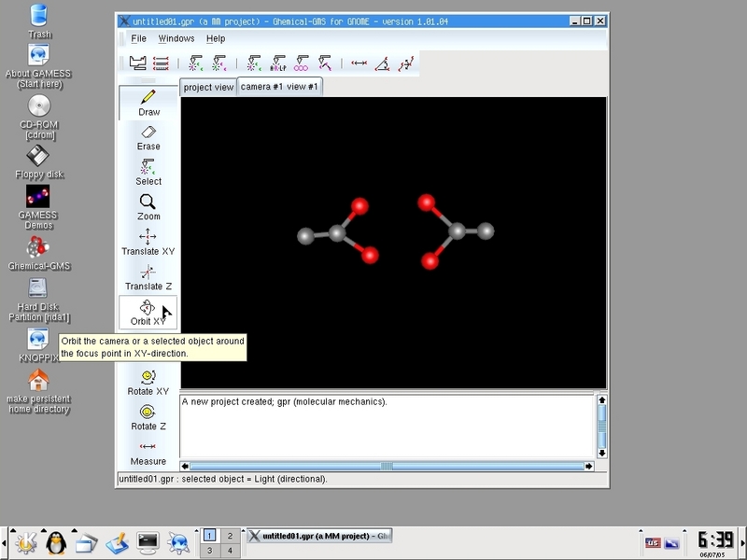
Task: Open the terminal from the taskbar
Action: pyautogui.click(x=148, y=540)
